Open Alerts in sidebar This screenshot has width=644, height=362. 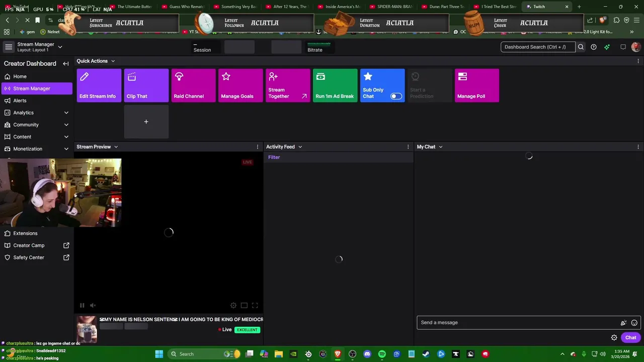(x=37, y=101)
